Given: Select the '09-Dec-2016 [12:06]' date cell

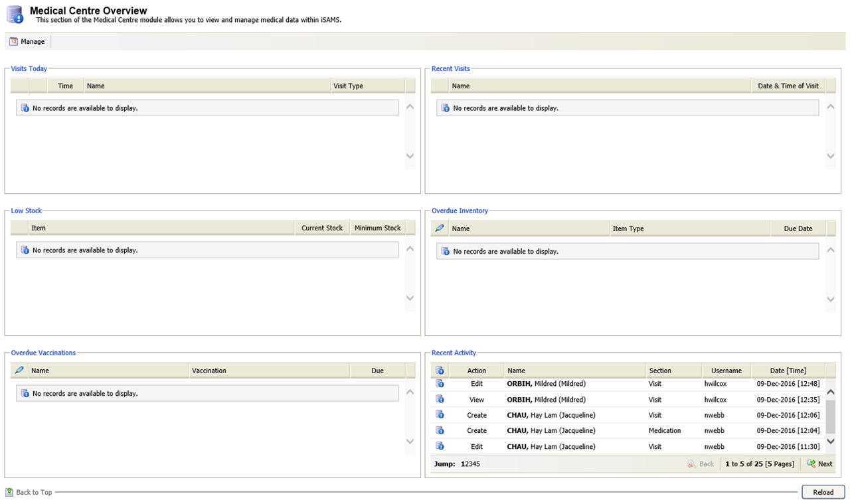Looking at the screenshot, I should coord(788,415).
